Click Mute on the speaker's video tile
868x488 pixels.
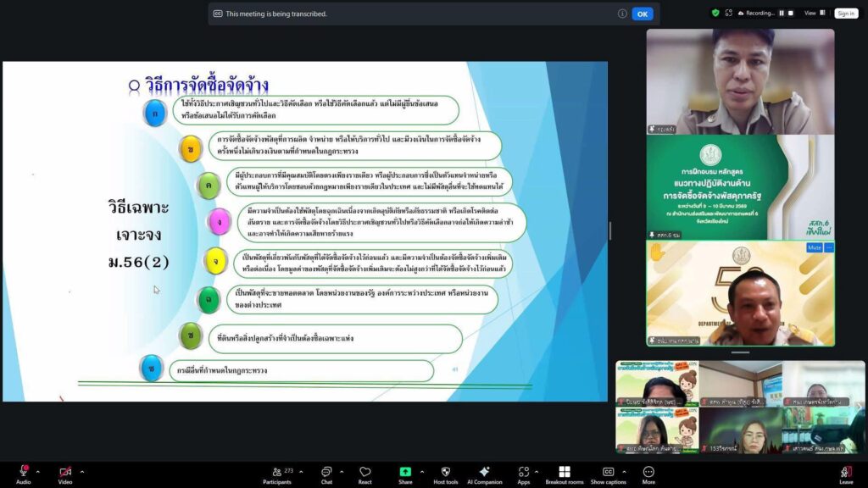click(x=813, y=247)
